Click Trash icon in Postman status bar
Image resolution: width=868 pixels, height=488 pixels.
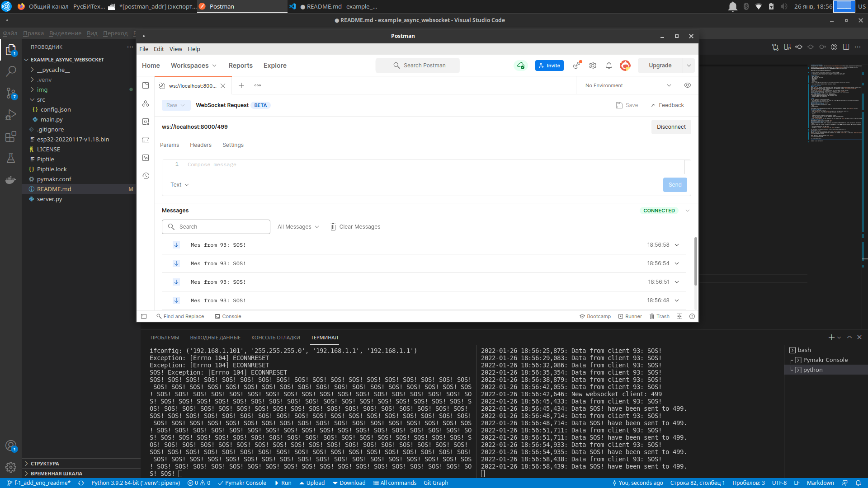tap(659, 316)
